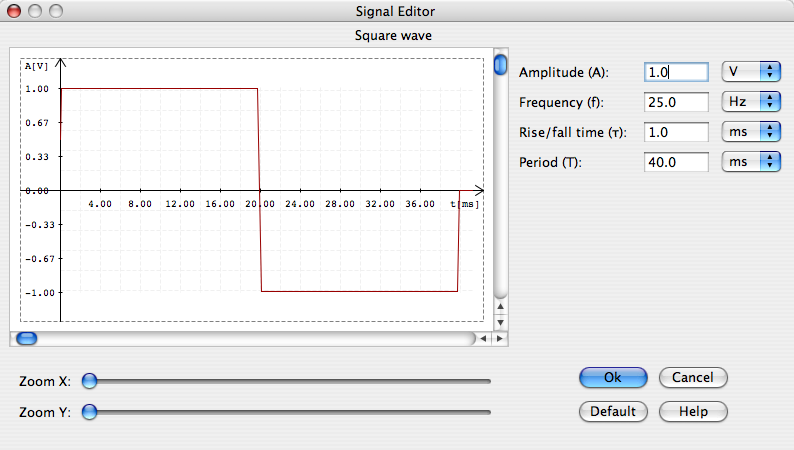Image resolution: width=794 pixels, height=450 pixels.
Task: Click the Frequency (f) value field
Action: 676,102
